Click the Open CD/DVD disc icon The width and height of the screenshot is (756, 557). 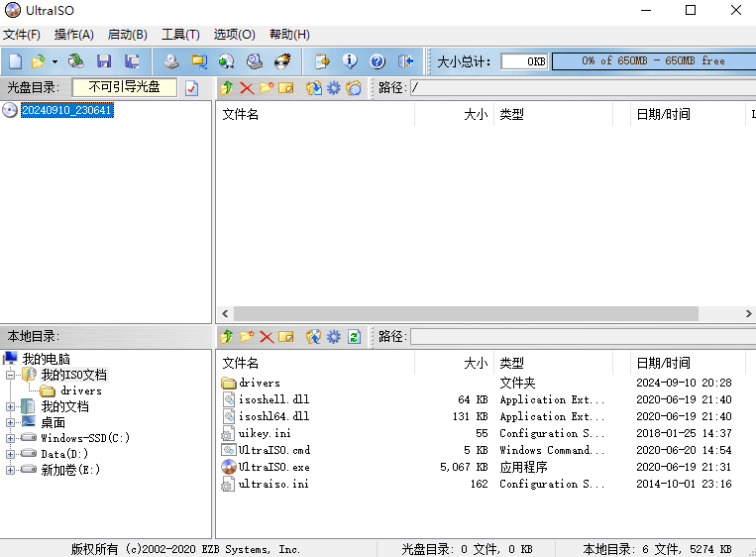point(75,61)
